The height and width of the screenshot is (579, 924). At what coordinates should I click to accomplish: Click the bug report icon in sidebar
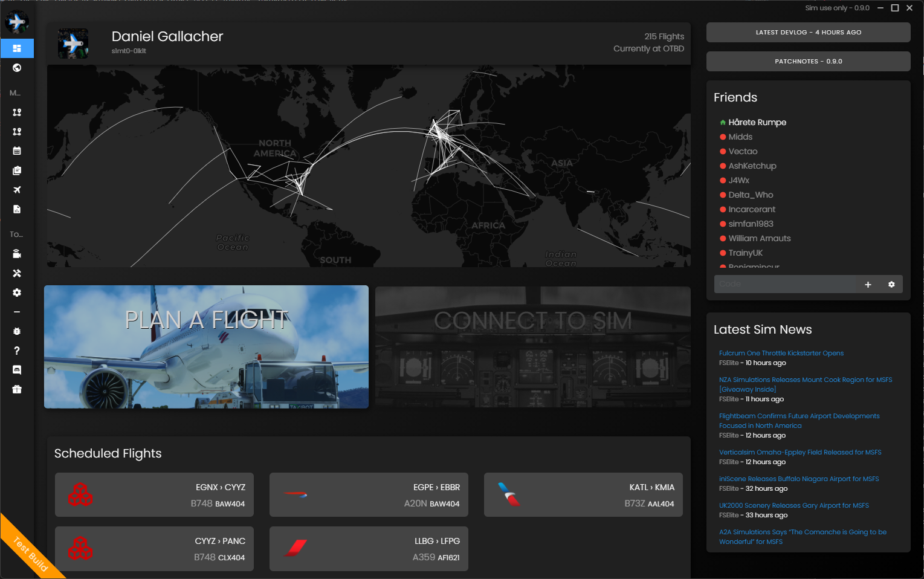tap(17, 331)
